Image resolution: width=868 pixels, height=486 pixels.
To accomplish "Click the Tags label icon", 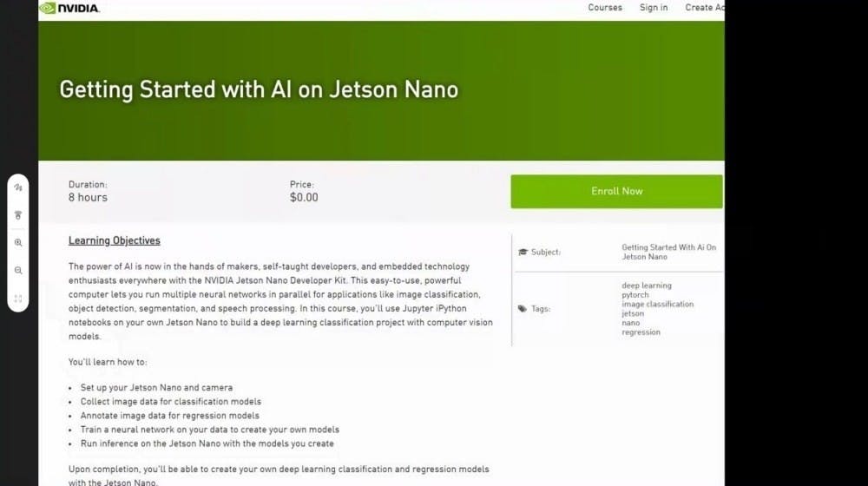I will click(x=523, y=309).
